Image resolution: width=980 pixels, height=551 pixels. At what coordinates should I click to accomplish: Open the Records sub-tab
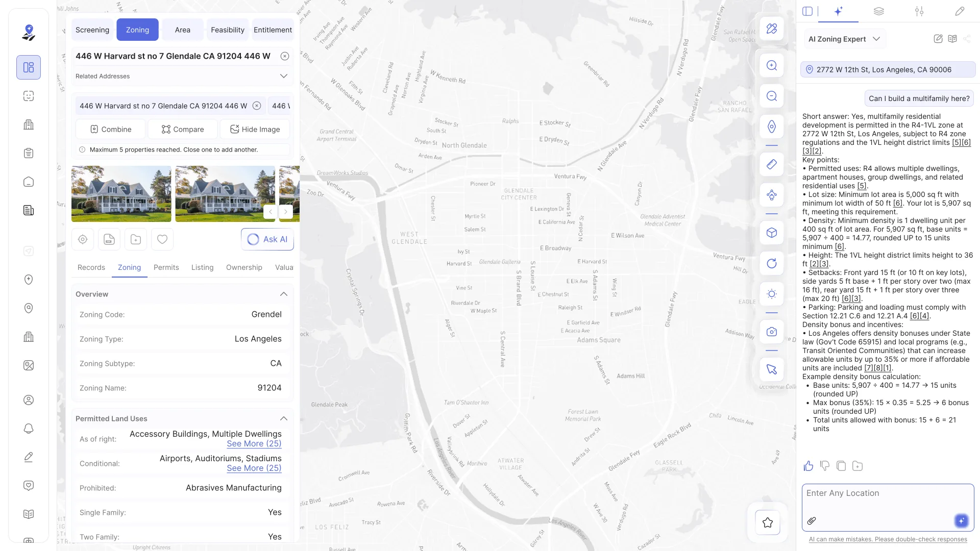pyautogui.click(x=91, y=267)
